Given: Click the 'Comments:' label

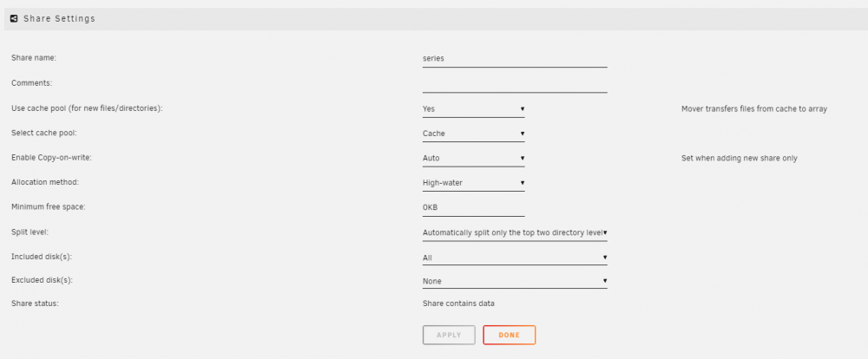Looking at the screenshot, I should [31, 83].
